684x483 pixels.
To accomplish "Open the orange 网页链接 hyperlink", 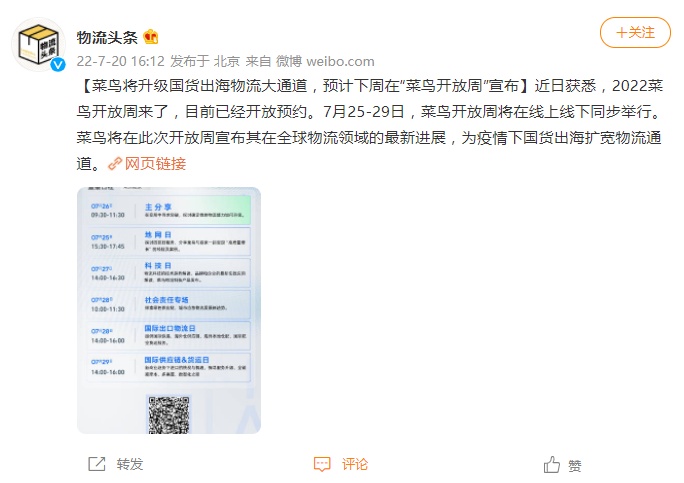I will pos(155,164).
